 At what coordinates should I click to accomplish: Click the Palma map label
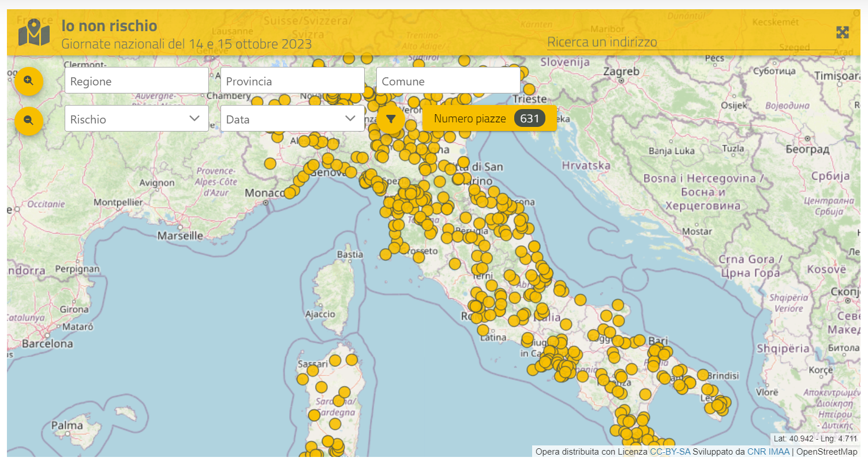coord(67,425)
